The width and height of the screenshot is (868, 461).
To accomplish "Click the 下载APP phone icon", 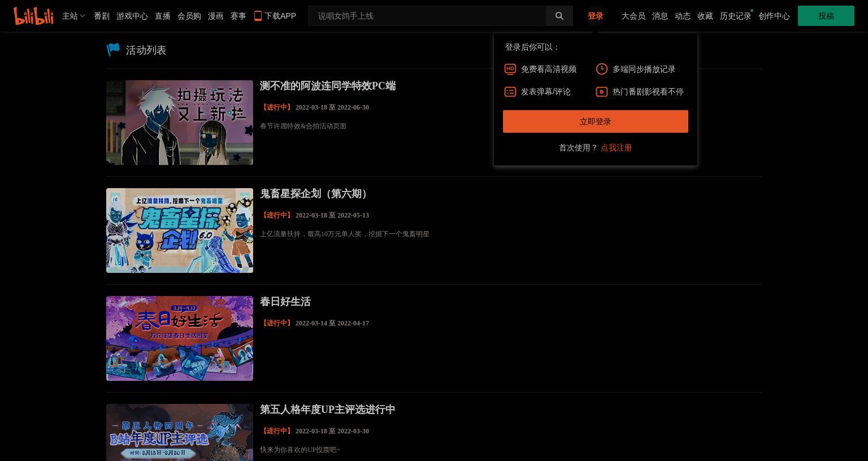I will pyautogui.click(x=258, y=16).
